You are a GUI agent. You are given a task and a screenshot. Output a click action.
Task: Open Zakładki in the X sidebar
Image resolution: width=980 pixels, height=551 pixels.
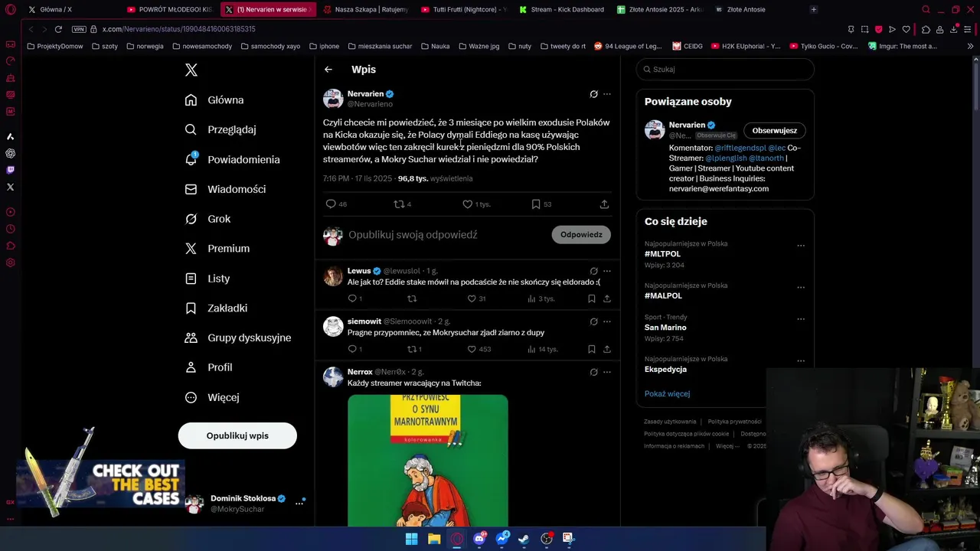click(x=217, y=308)
